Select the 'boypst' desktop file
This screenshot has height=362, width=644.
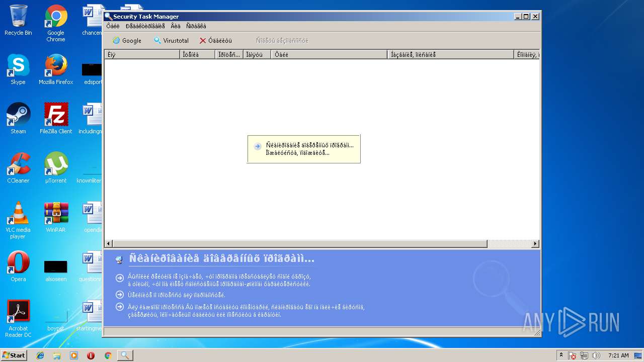56,322
